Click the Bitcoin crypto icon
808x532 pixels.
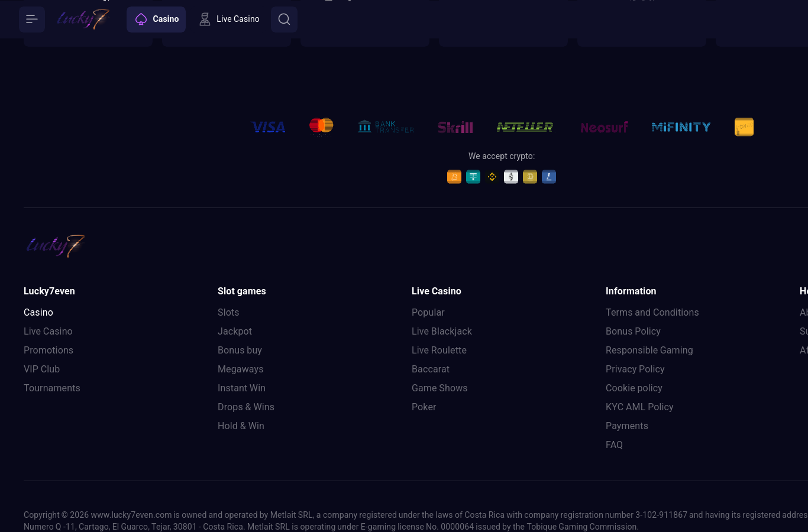pyautogui.click(x=454, y=177)
